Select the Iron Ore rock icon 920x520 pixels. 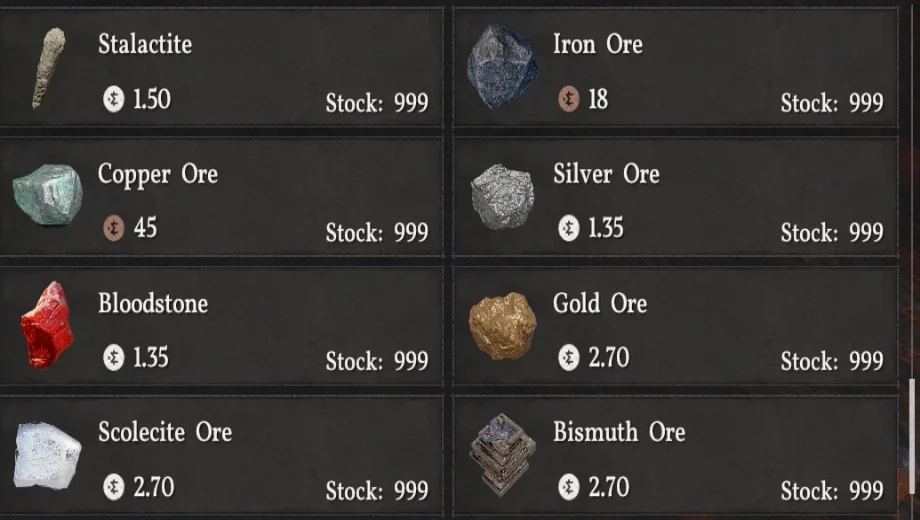pyautogui.click(x=501, y=67)
